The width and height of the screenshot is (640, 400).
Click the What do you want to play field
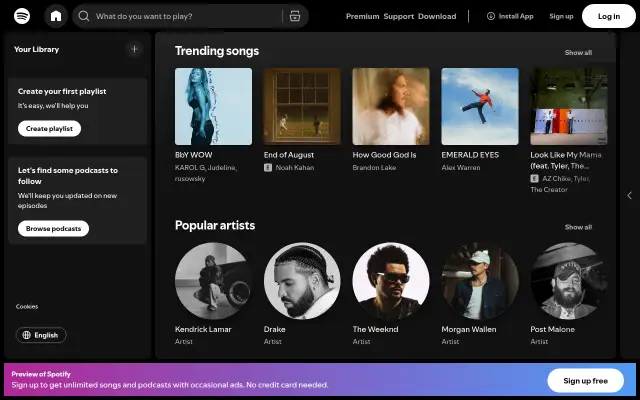click(x=188, y=16)
